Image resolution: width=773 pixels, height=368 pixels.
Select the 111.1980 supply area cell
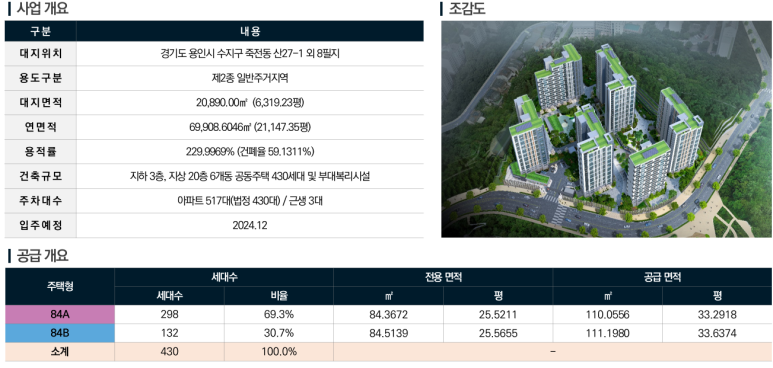(607, 333)
